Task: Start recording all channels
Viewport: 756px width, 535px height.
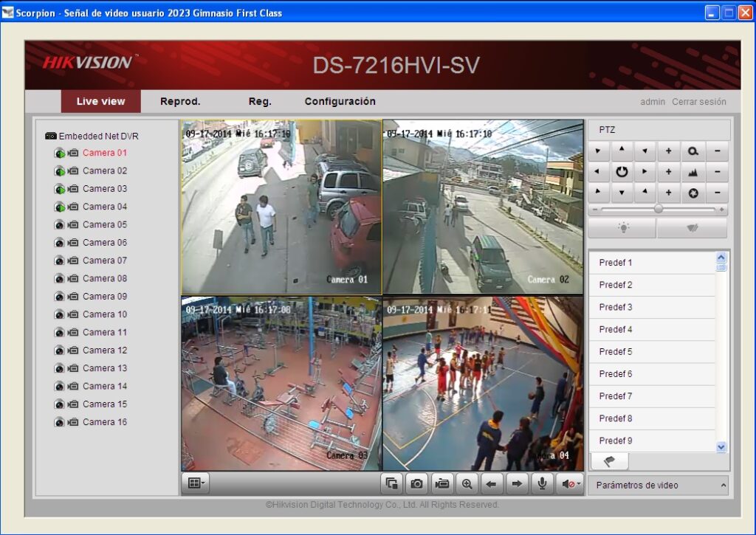Action: [441, 483]
